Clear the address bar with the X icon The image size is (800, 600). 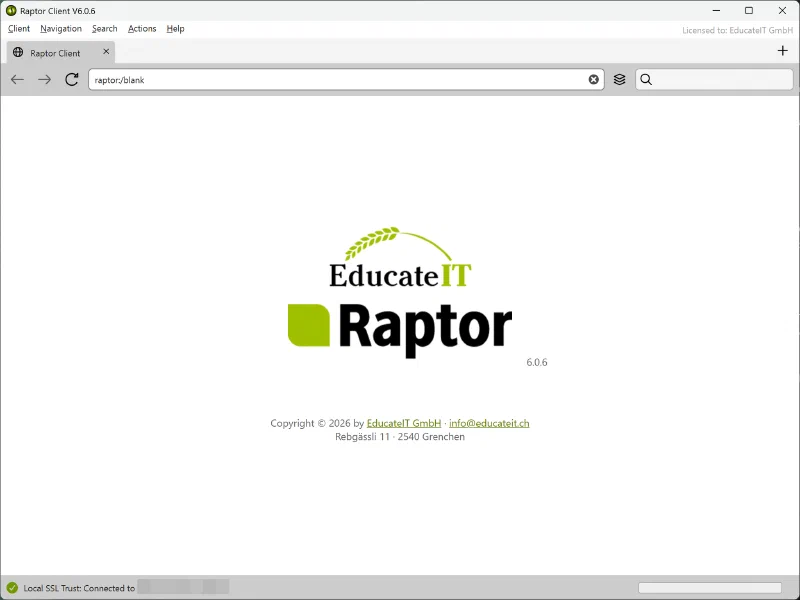pyautogui.click(x=593, y=80)
